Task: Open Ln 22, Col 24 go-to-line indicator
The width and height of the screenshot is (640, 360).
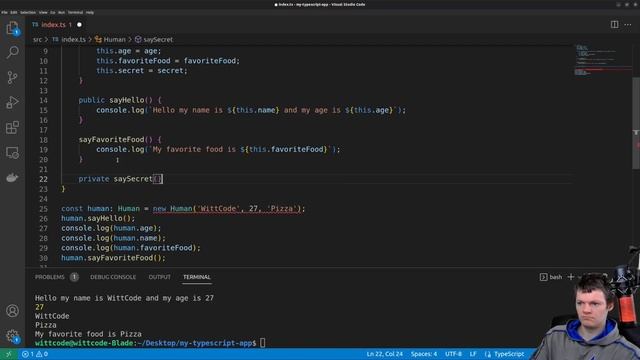Action: coord(384,354)
